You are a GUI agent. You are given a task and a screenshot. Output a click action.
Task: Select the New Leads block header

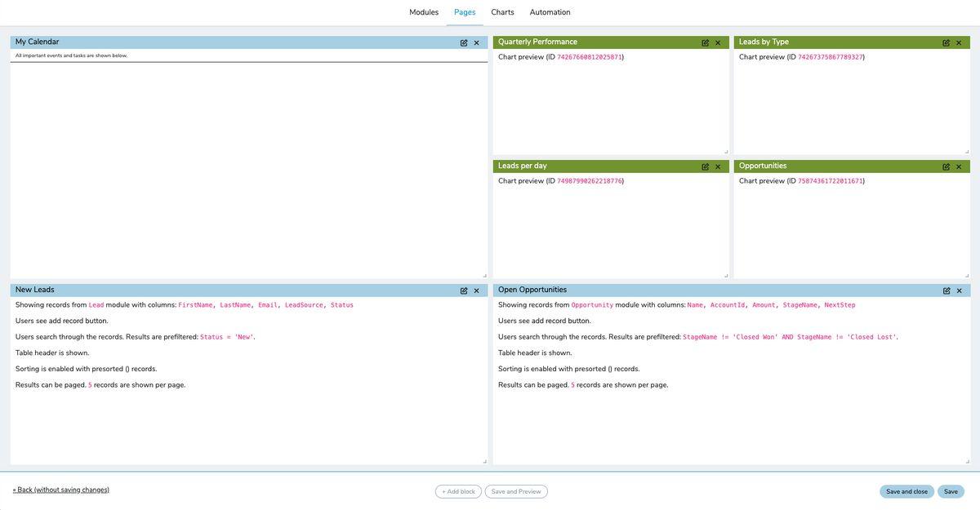click(249, 290)
